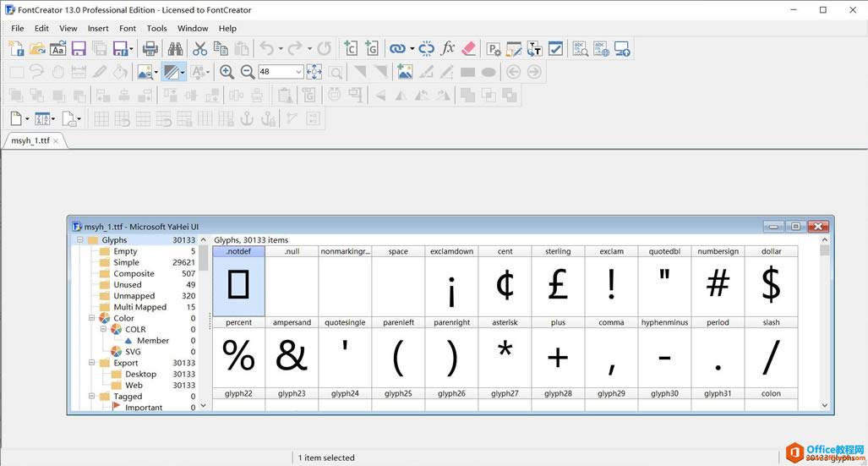Open the Insert menu

coord(98,28)
